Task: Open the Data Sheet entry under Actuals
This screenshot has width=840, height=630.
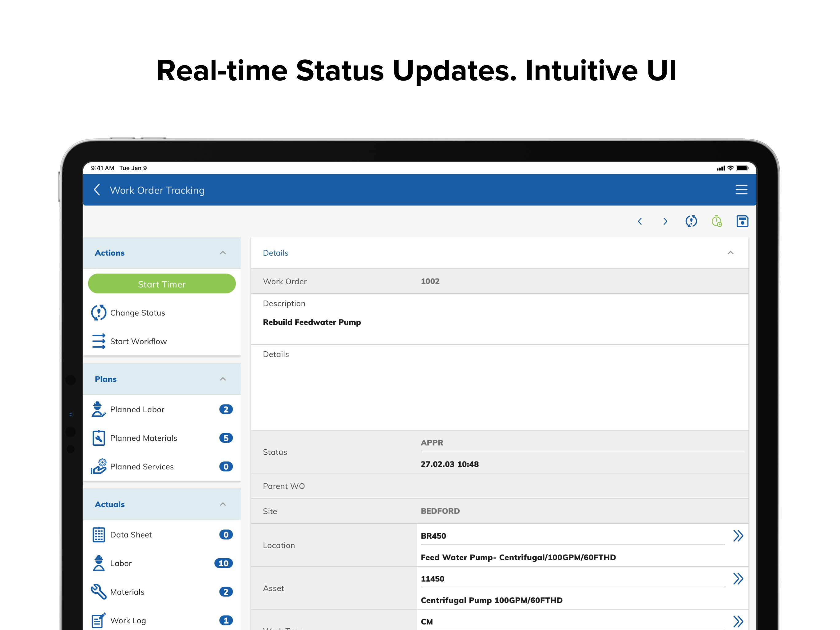Action: (x=99, y=534)
